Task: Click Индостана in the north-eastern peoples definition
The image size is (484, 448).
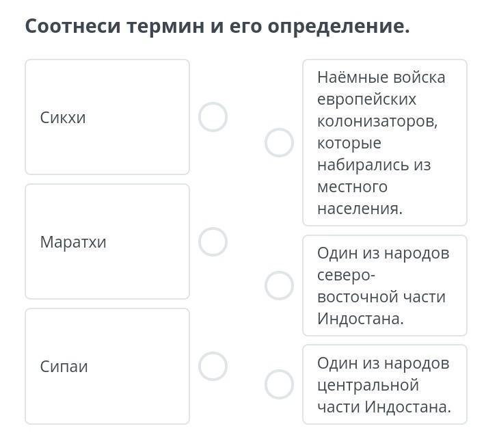Action: [360, 319]
